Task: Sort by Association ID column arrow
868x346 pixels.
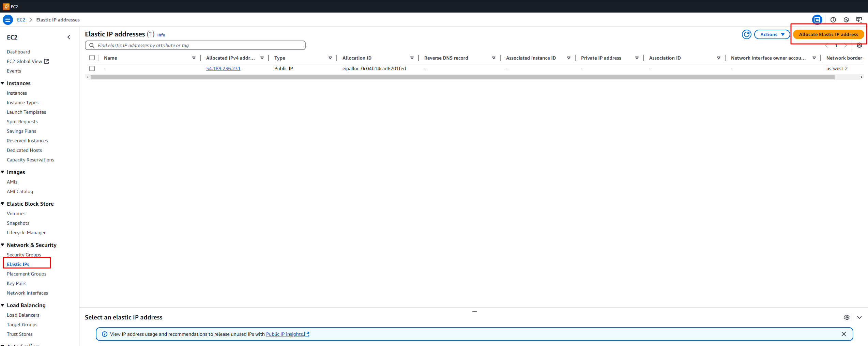Action: (719, 58)
